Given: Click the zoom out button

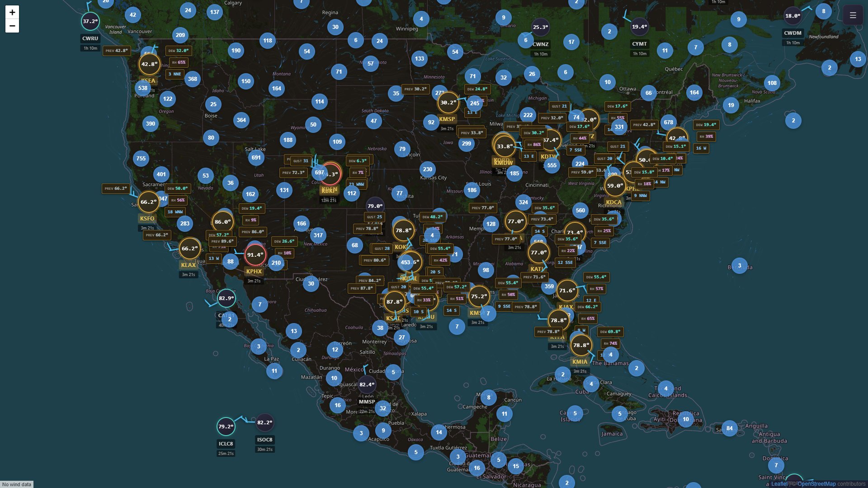Looking at the screenshot, I should pos(12,27).
